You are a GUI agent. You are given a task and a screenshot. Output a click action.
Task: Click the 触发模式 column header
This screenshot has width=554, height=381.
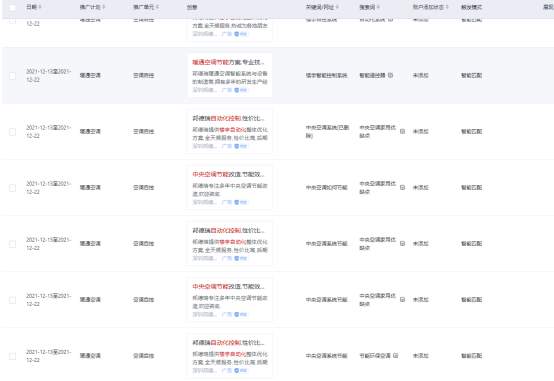471,7
